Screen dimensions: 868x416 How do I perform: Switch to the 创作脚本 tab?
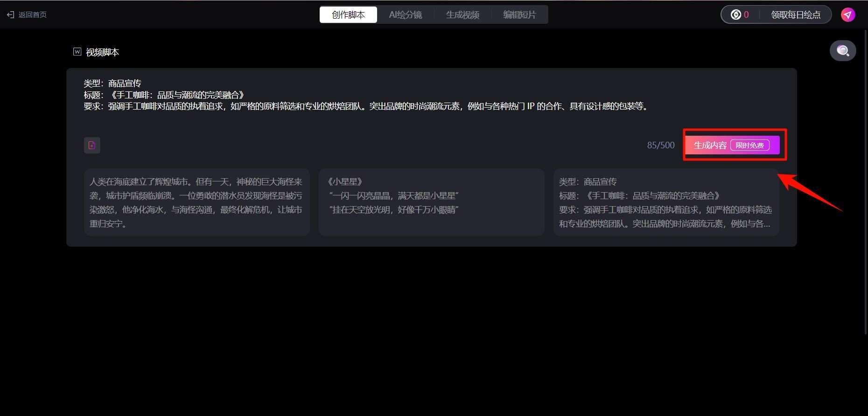(348, 15)
